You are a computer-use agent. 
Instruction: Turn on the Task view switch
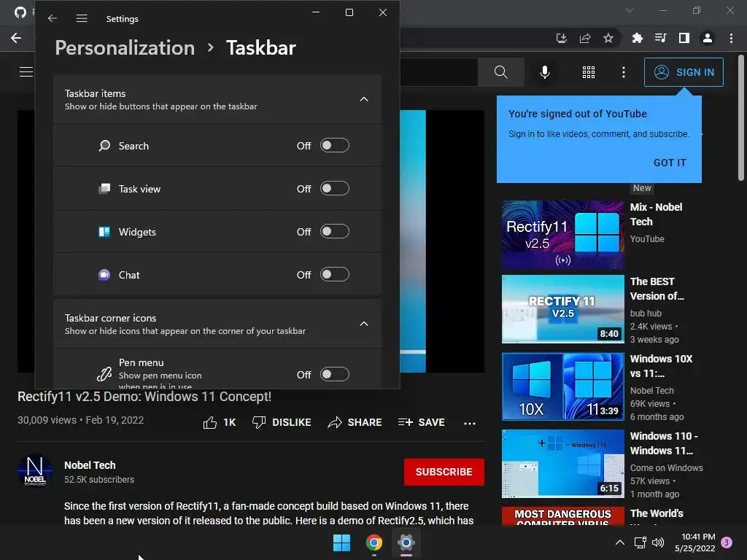pos(334,189)
